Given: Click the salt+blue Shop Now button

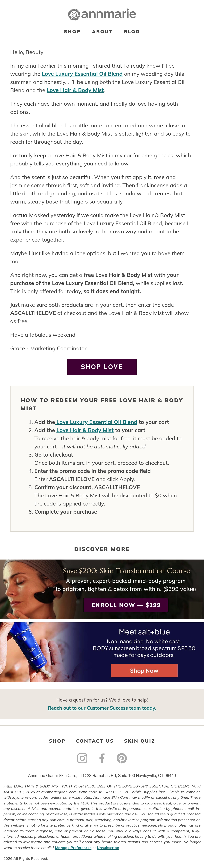Looking at the screenshot, I should tap(144, 671).
